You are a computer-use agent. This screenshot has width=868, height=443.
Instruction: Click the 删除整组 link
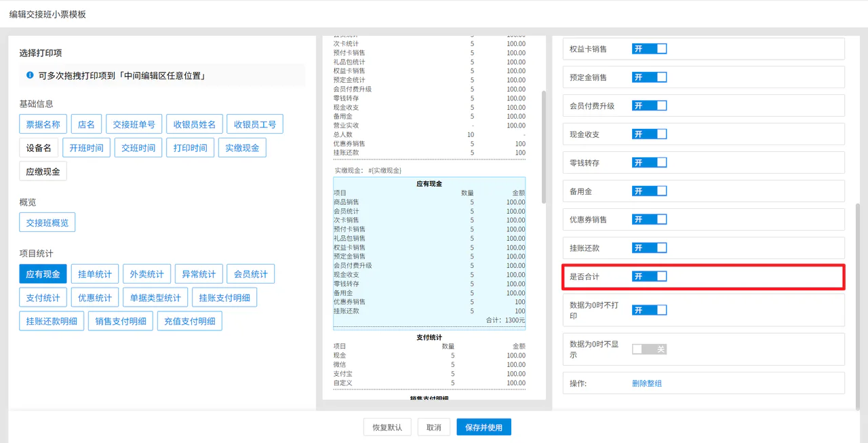647,383
